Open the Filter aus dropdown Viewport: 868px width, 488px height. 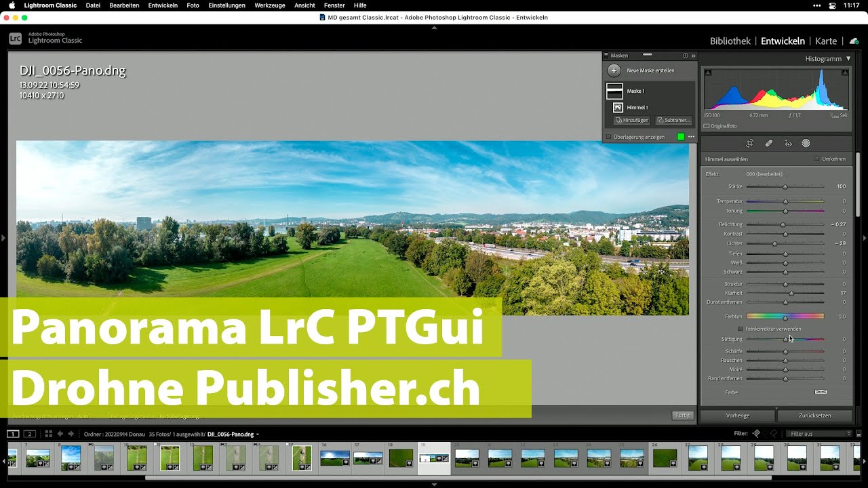tap(818, 434)
